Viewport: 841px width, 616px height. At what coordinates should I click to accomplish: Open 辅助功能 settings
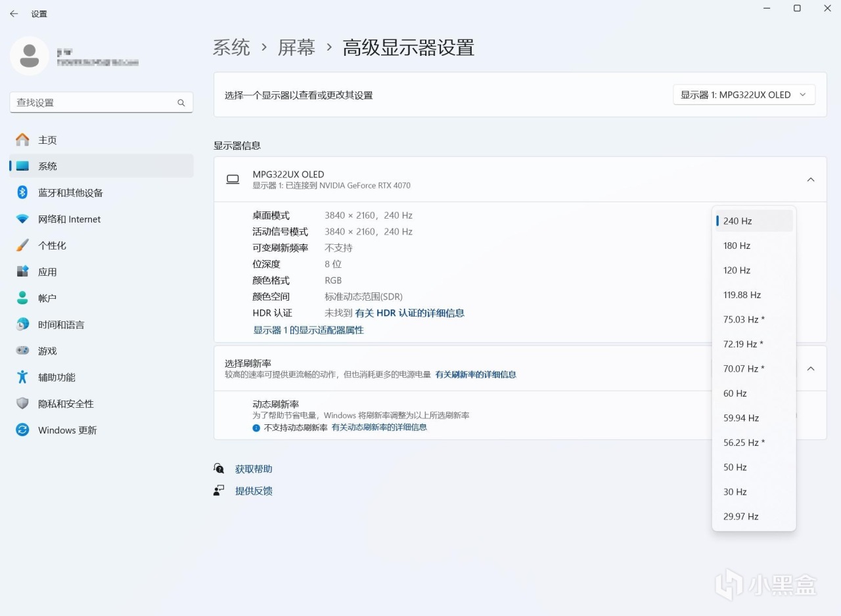[x=101, y=377]
